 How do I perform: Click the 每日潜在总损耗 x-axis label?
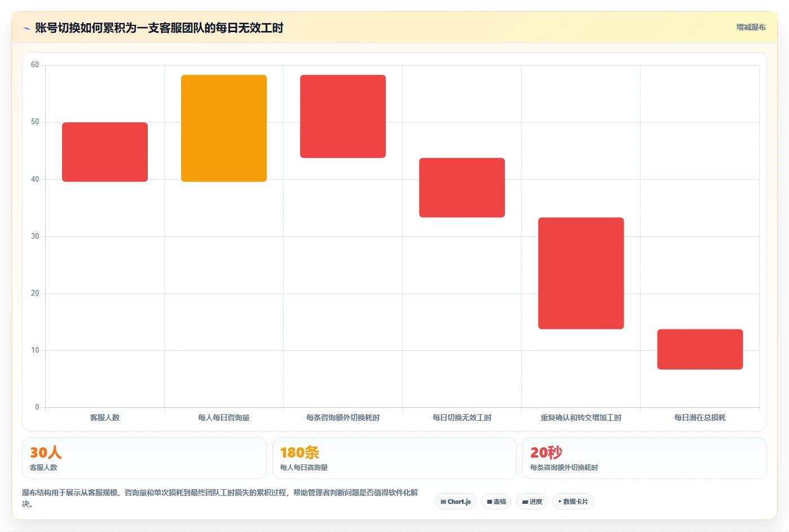(700, 417)
